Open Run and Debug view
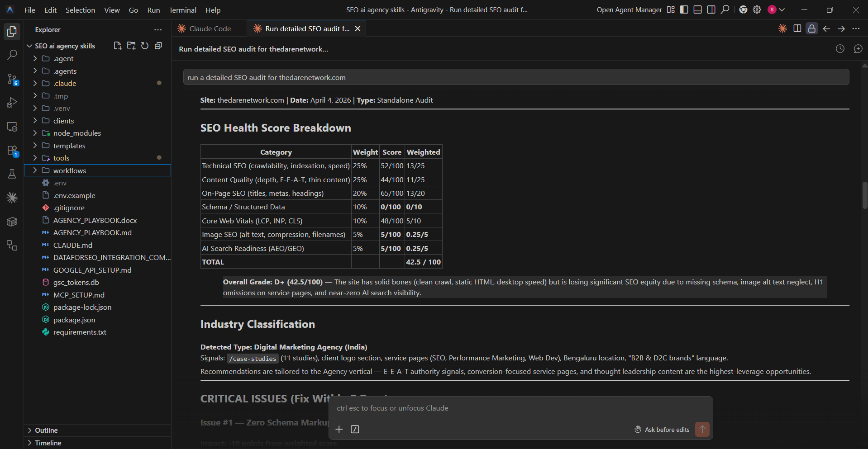Screen dimensions: 868x449 coord(12,103)
